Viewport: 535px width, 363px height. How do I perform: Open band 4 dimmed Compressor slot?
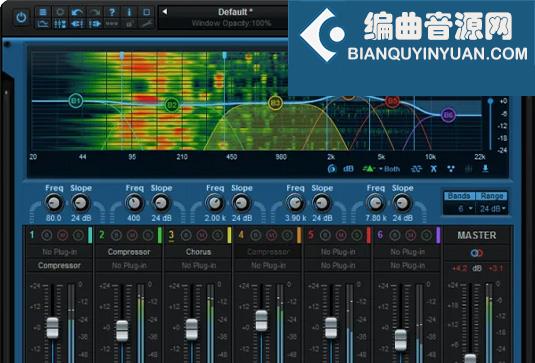(x=268, y=252)
